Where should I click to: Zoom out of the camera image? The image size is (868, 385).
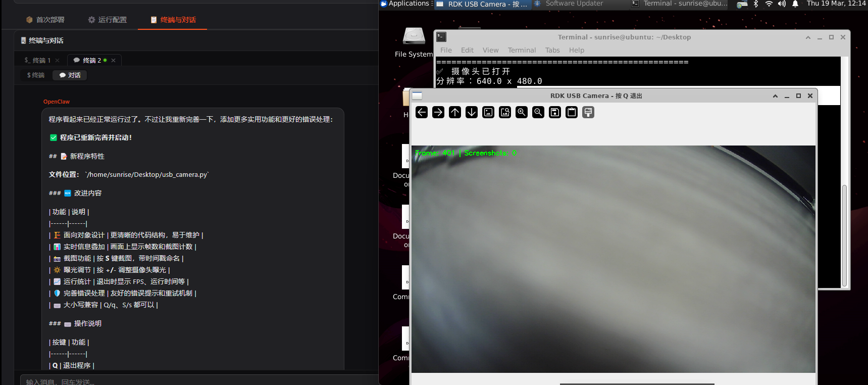tap(538, 112)
